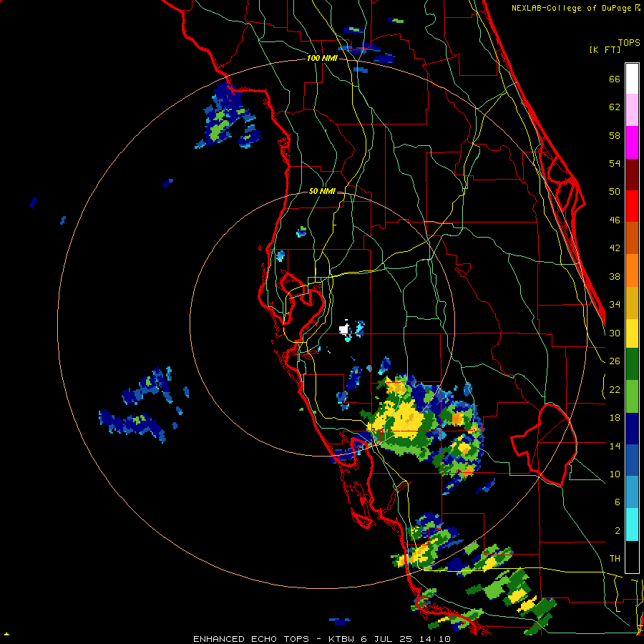Click the legend value "54"
Image resolution: width=644 pixels, height=644 pixels.
pos(615,163)
